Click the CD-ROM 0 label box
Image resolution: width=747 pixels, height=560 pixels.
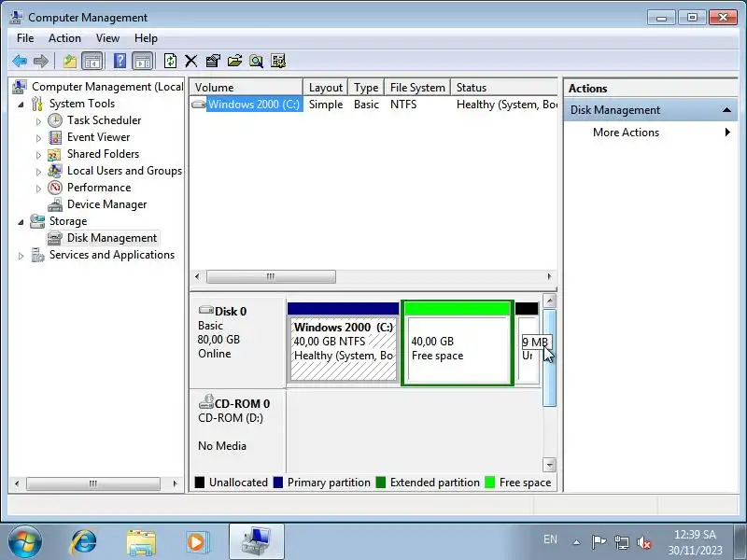tap(237, 431)
